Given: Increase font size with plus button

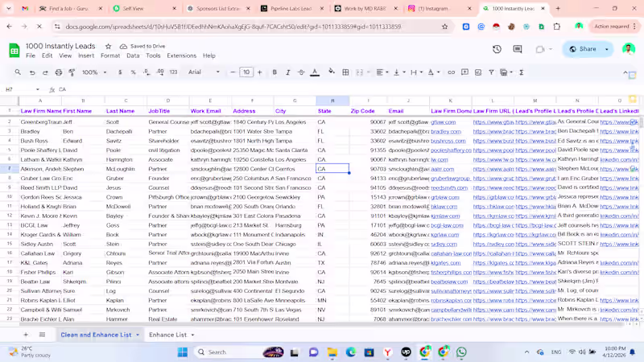Looking at the screenshot, I should [x=259, y=72].
